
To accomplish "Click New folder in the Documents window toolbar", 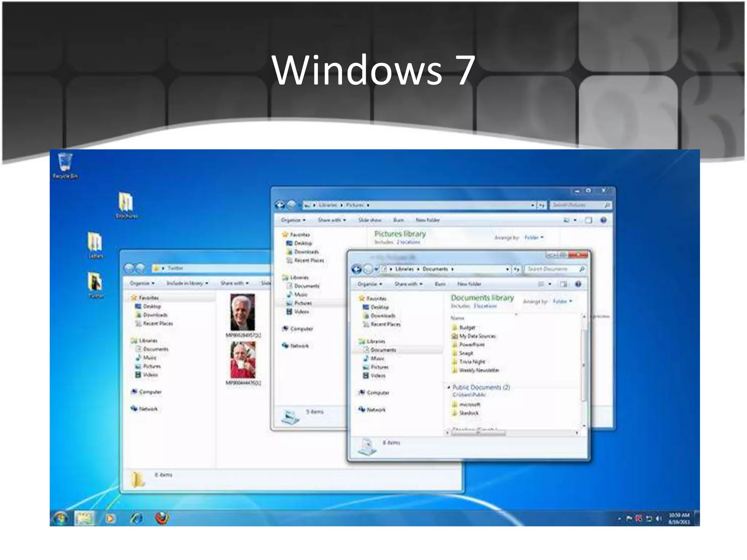I will pyautogui.click(x=469, y=284).
